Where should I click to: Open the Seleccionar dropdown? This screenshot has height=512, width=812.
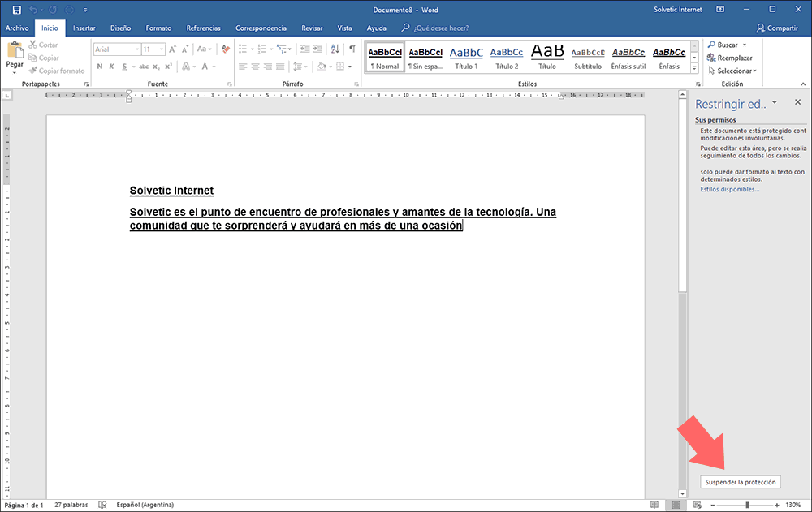[732, 71]
